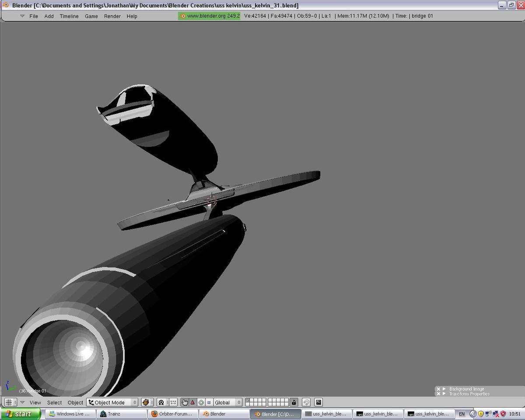The height and width of the screenshot is (420, 525).
Task: Open the Select menu in 3D header
Action: (x=54, y=402)
